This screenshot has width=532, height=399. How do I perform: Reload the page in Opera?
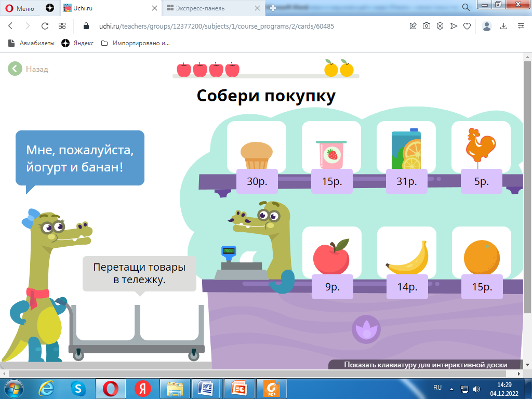pos(45,26)
